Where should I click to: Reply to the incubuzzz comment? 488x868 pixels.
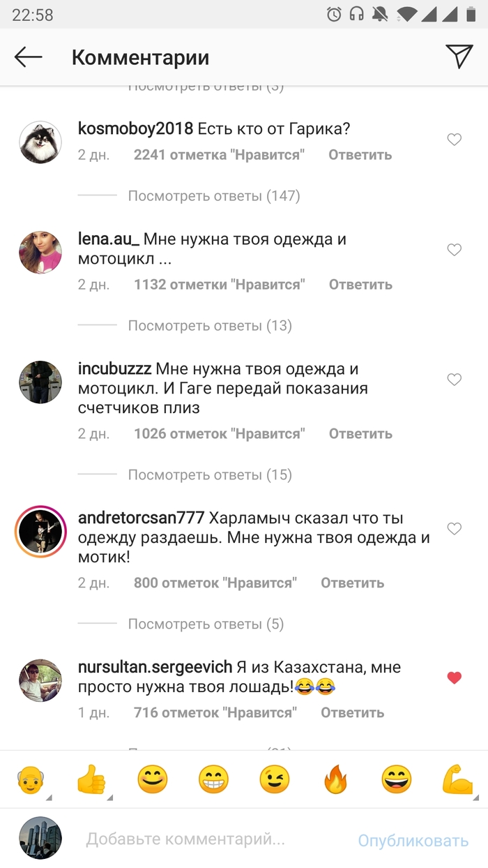[x=360, y=434]
